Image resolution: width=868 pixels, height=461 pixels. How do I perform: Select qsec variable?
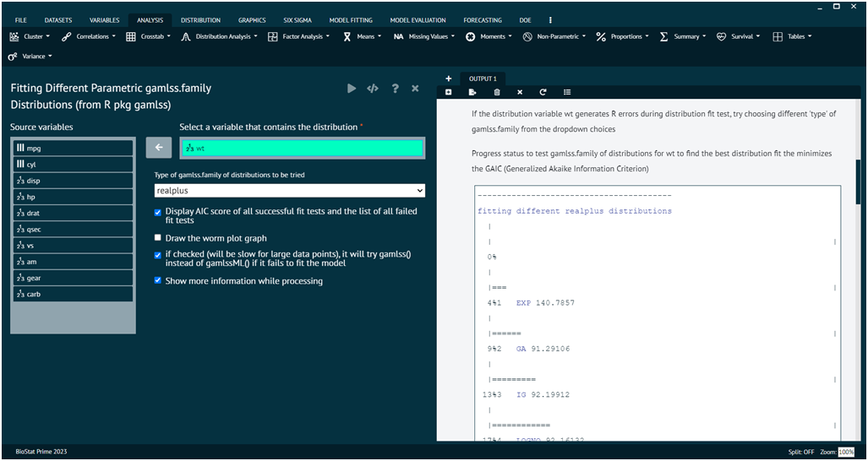(x=73, y=229)
